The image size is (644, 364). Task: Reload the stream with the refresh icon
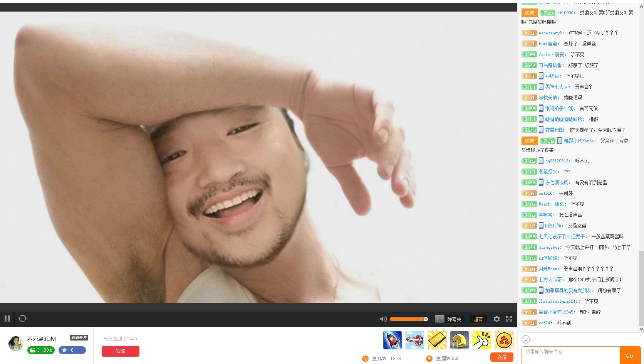point(23,318)
